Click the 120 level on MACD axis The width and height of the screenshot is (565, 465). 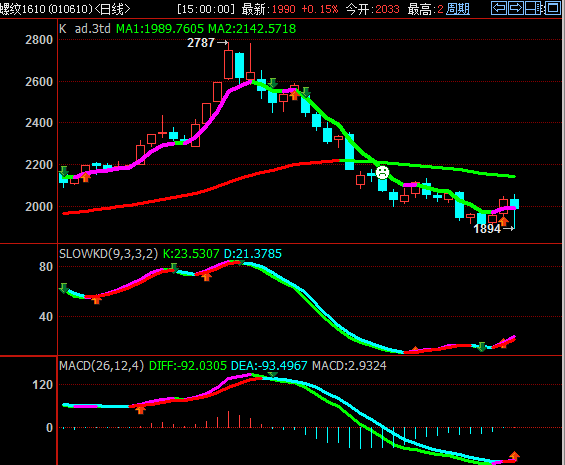pyautogui.click(x=43, y=385)
